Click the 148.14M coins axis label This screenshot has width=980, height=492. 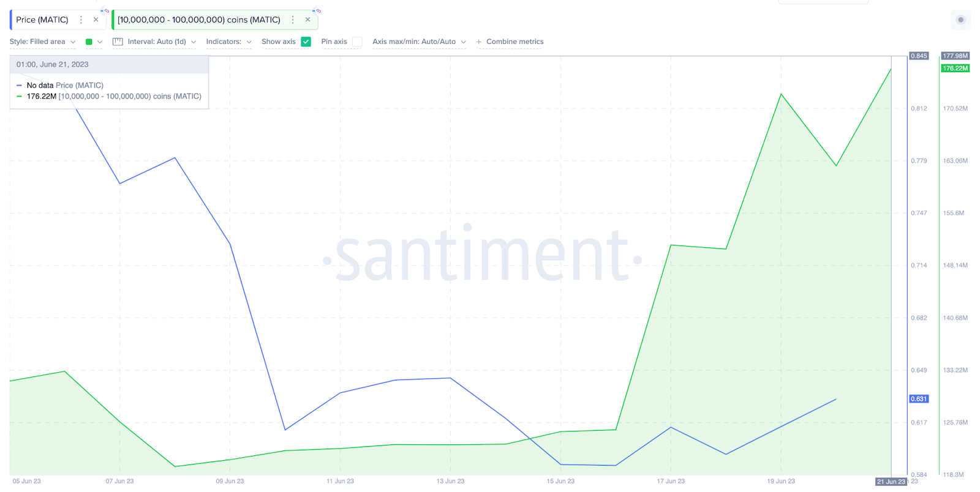click(x=956, y=266)
